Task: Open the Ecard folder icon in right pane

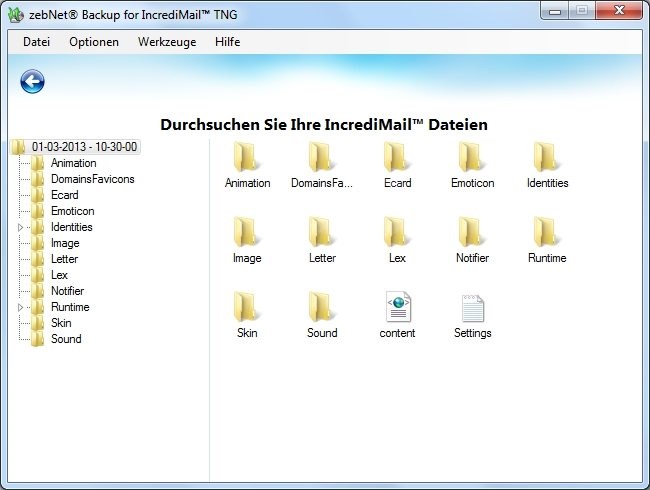Action: pos(397,158)
